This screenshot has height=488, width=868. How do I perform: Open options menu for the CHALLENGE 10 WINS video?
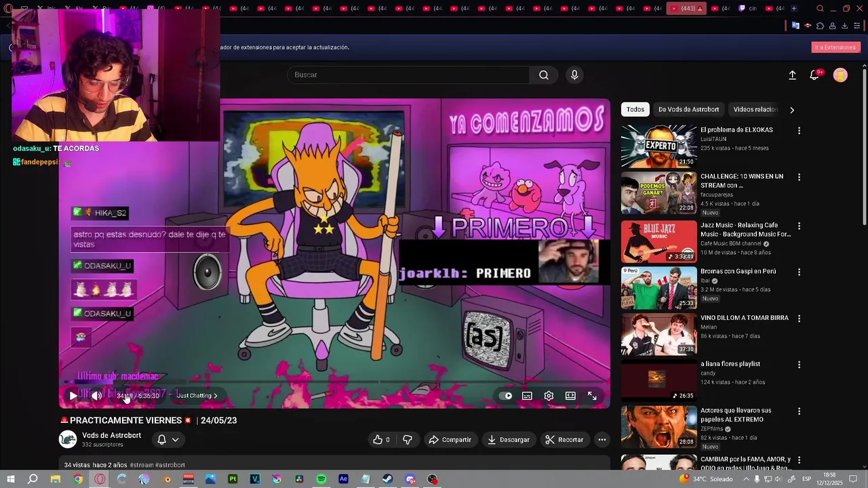click(799, 177)
